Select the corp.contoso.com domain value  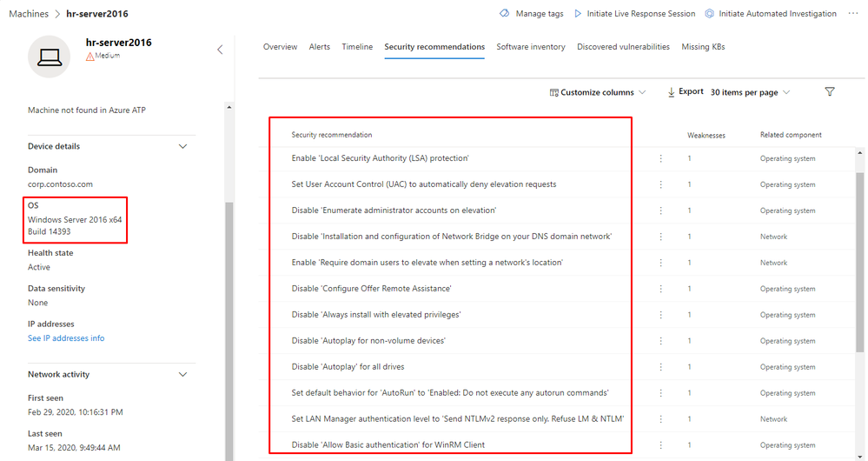click(60, 184)
